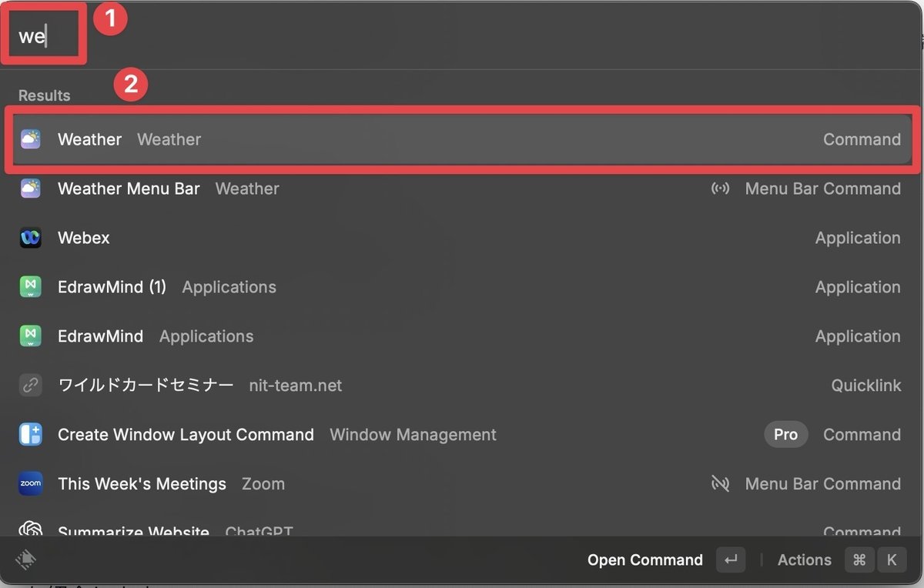Click the Command key icon in Actions
Image resolution: width=924 pixels, height=588 pixels.
pos(859,560)
